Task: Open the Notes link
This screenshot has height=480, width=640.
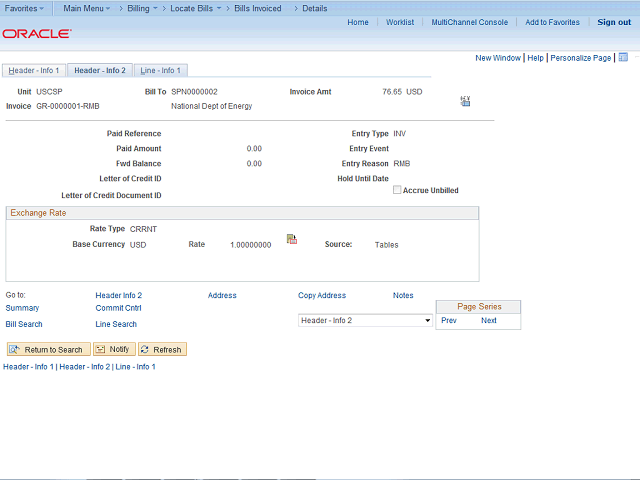Action: click(x=403, y=295)
